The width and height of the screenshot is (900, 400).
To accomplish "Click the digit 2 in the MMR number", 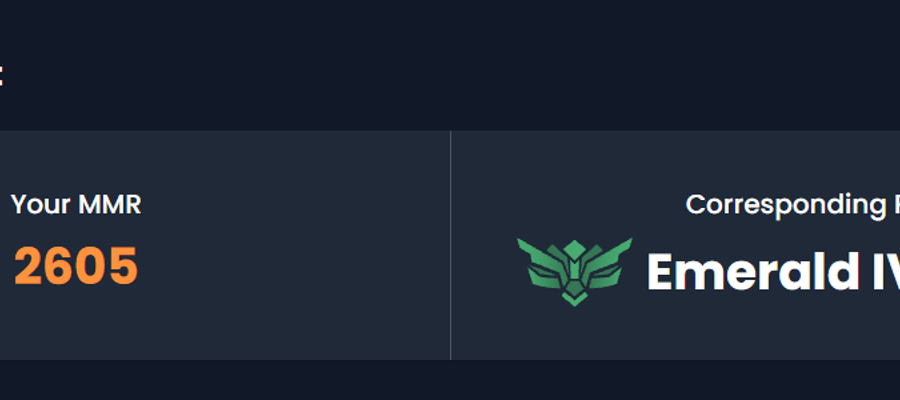I will [29, 266].
